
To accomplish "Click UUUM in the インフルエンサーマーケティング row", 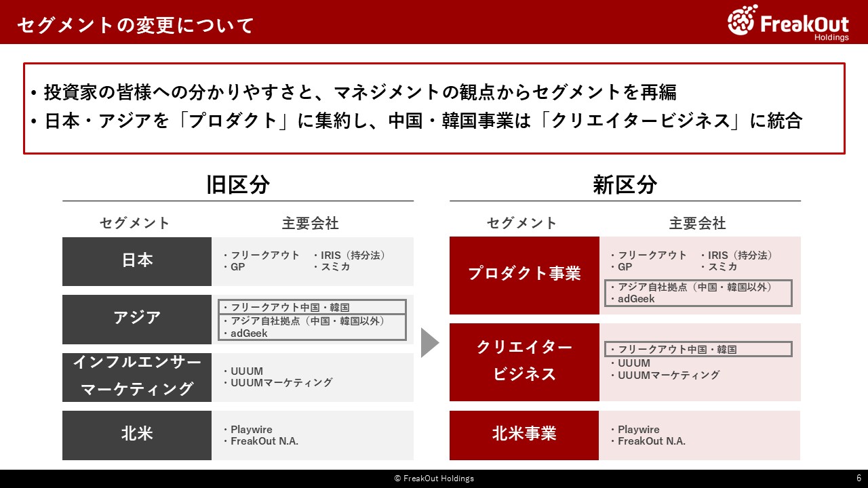I will point(247,371).
